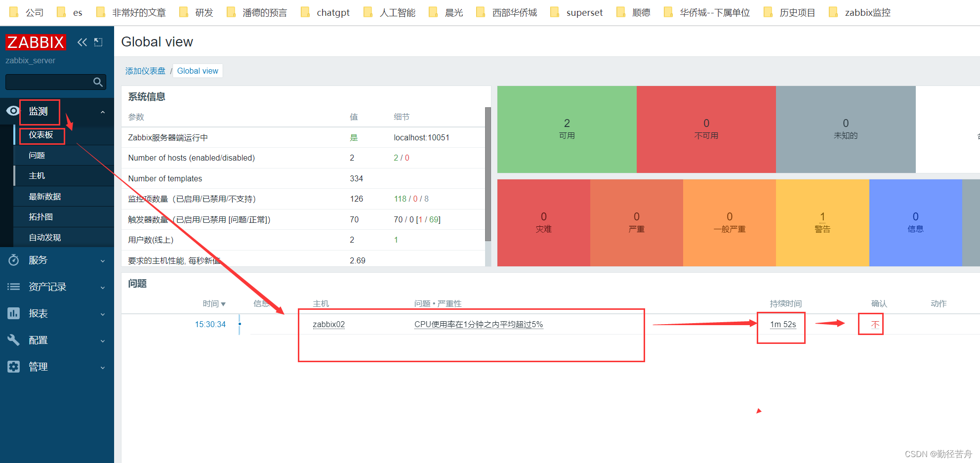Click the green 2 可用 hosts tile
Screen dimensions: 980x463
[x=567, y=129]
